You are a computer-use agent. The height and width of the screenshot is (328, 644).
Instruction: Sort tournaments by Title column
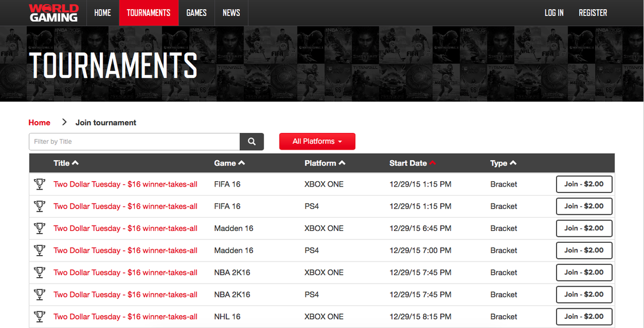66,163
